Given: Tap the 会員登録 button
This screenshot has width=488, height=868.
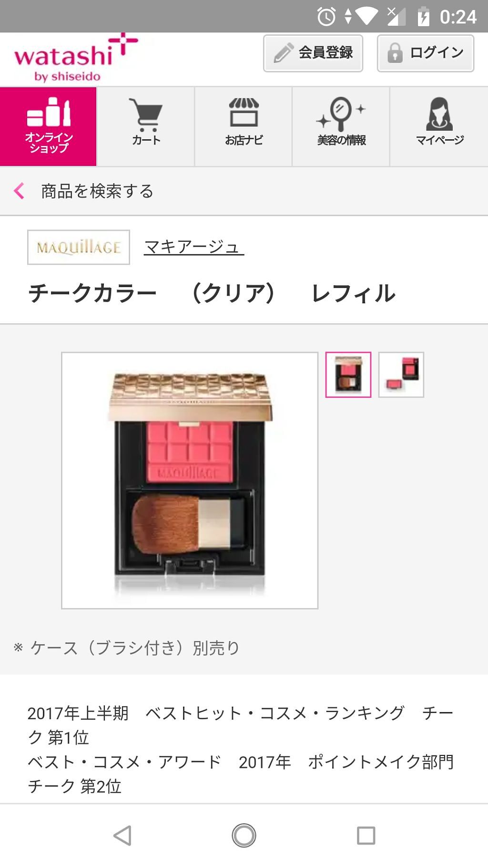Looking at the screenshot, I should [313, 53].
